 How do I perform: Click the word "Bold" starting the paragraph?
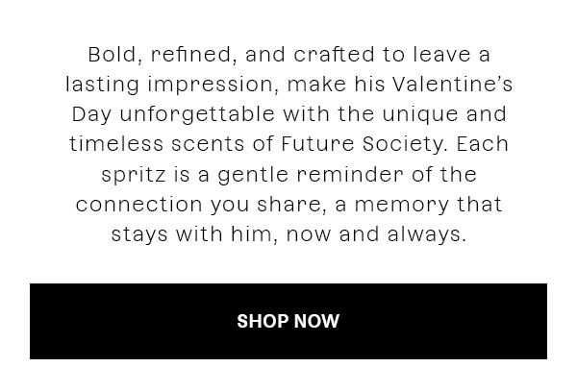tap(113, 55)
